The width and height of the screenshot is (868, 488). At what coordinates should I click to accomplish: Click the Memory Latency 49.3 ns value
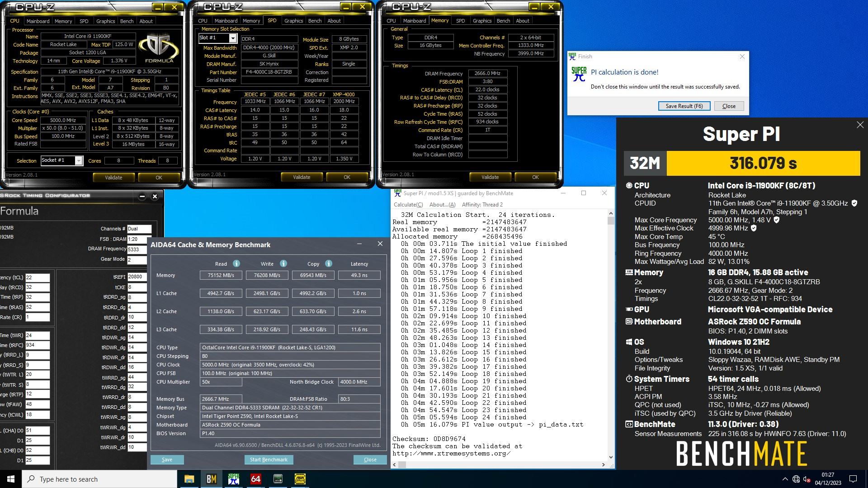tap(359, 275)
